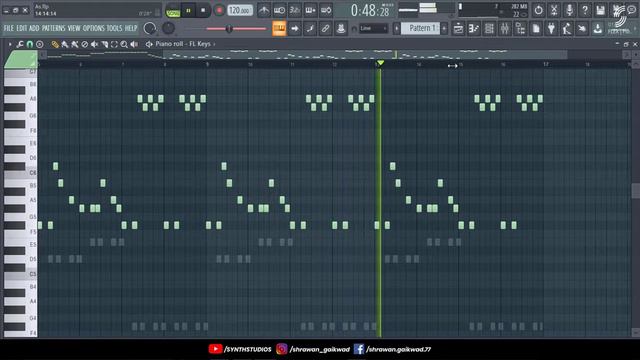Click the cut scissors icon in top toolbar
640x360 pixels.
point(554,10)
